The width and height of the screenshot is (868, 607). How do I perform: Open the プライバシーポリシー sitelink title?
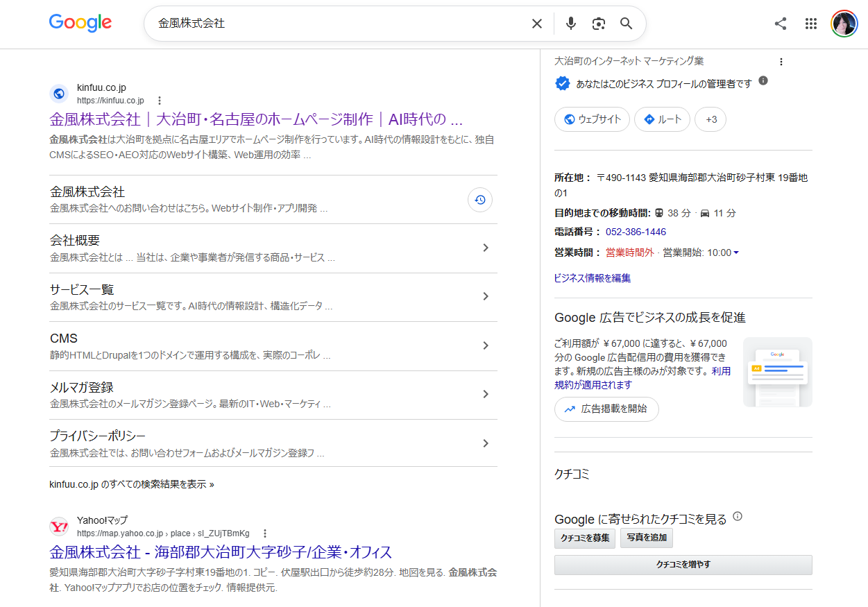(98, 436)
